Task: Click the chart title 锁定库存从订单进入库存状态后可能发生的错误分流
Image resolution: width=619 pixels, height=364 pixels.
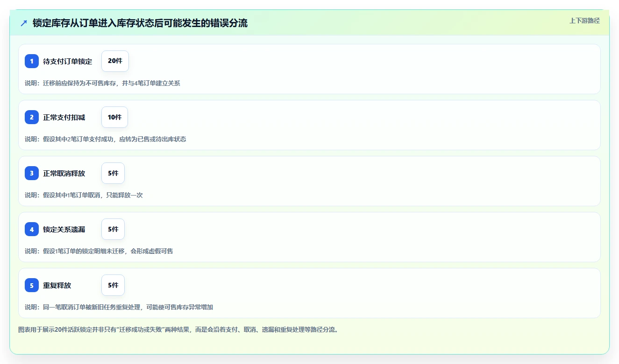Action: click(x=140, y=23)
